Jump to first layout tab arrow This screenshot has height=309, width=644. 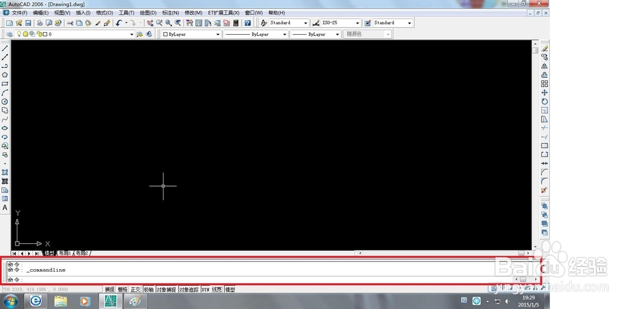(x=15, y=253)
